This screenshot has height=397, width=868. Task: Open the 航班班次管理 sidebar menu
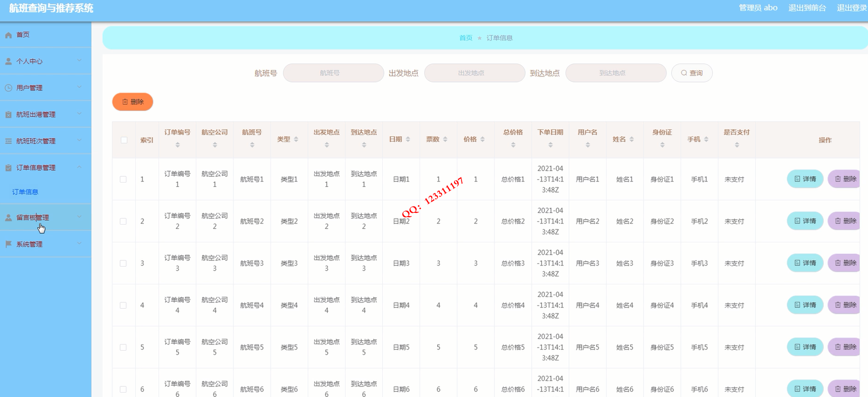pyautogui.click(x=45, y=141)
